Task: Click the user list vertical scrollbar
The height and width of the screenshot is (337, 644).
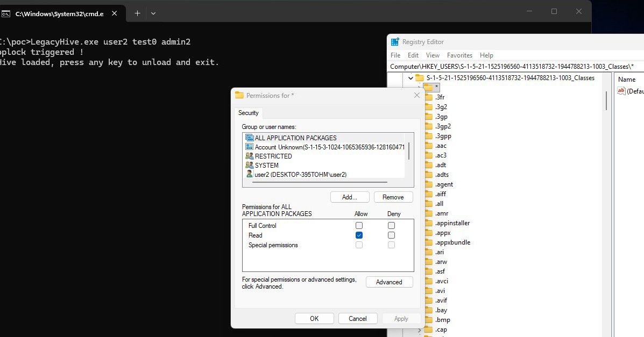Action: pyautogui.click(x=409, y=151)
